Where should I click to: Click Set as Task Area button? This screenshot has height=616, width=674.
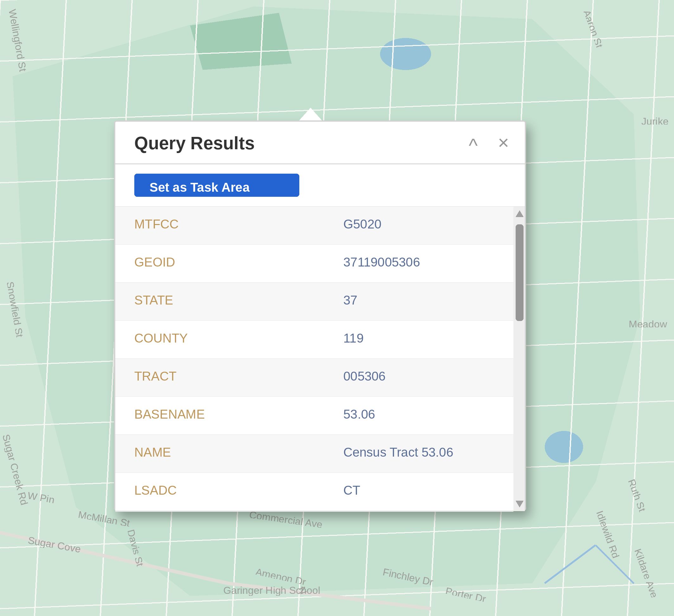point(217,185)
